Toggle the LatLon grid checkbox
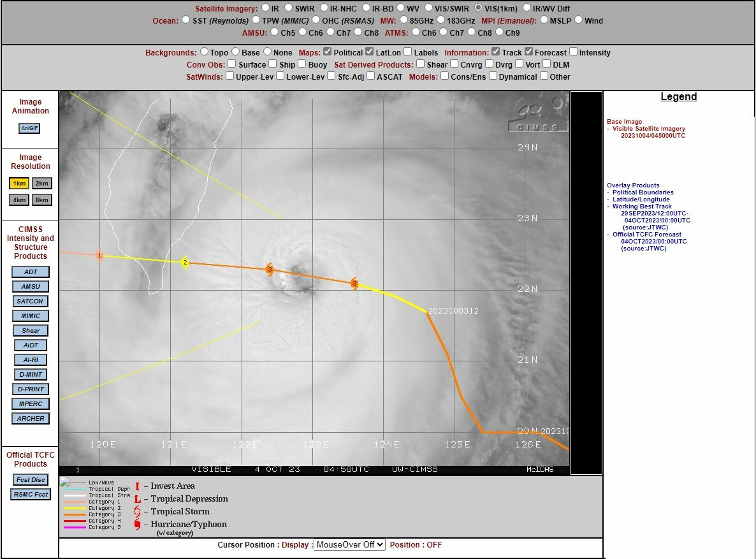 pos(369,52)
